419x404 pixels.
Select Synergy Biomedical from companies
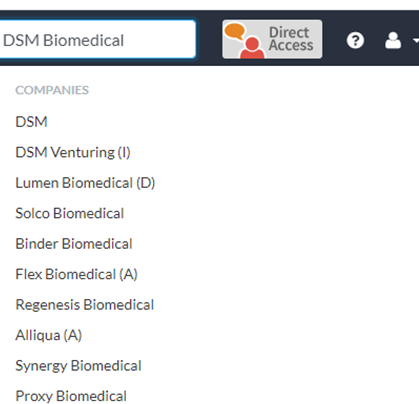pyautogui.click(x=78, y=366)
